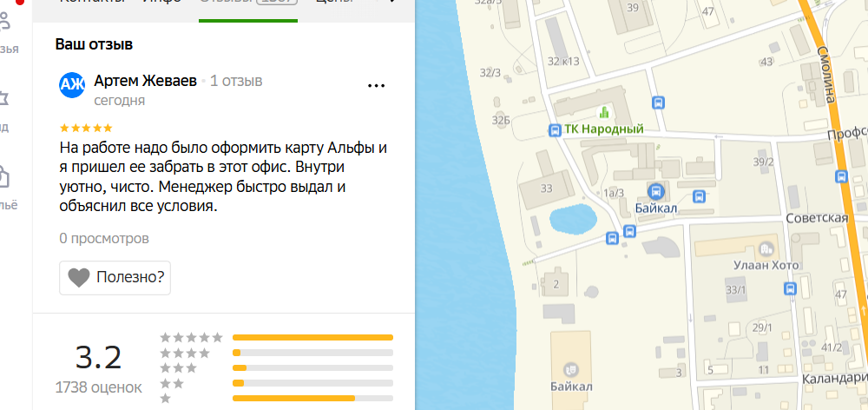Click the bus stop right of the Байкал stop
This screenshot has height=410, width=868.
click(700, 195)
